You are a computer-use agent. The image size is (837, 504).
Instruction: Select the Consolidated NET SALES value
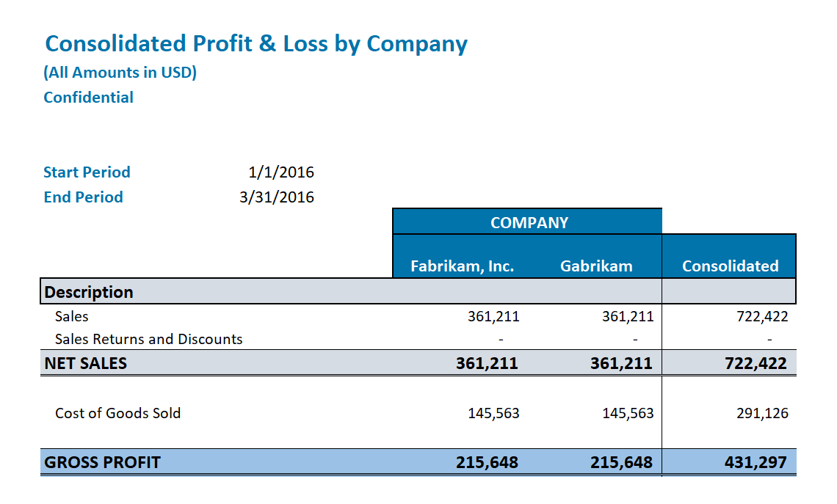coord(756,363)
